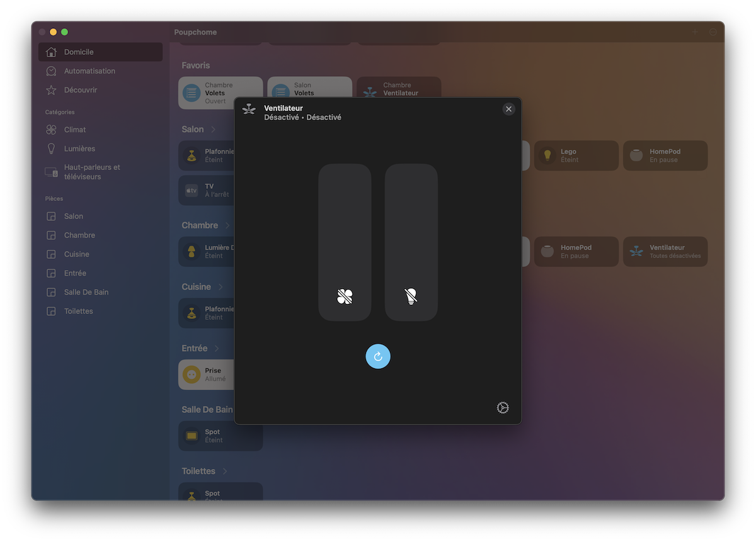756x542 pixels.
Task: Select the Entrée room in sidebar
Action: (100, 273)
